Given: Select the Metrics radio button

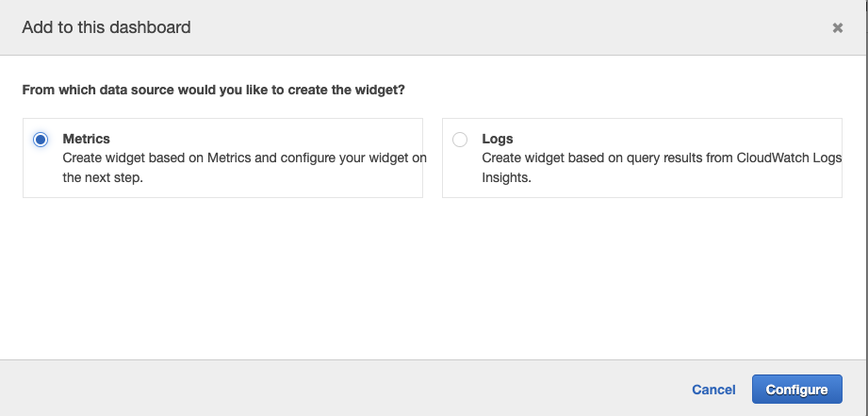Looking at the screenshot, I should (41, 140).
